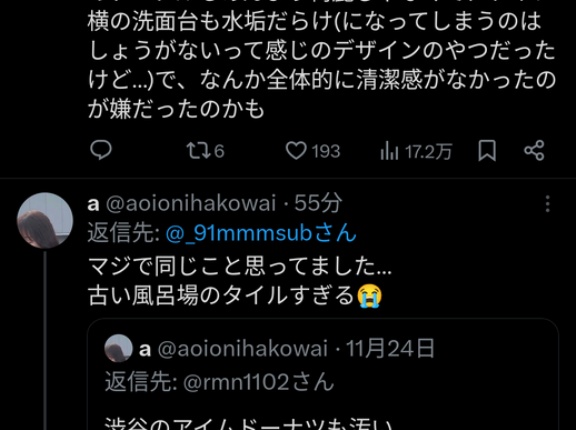Click the 17.2万 view count
This screenshot has width=576, height=430.
(x=428, y=151)
